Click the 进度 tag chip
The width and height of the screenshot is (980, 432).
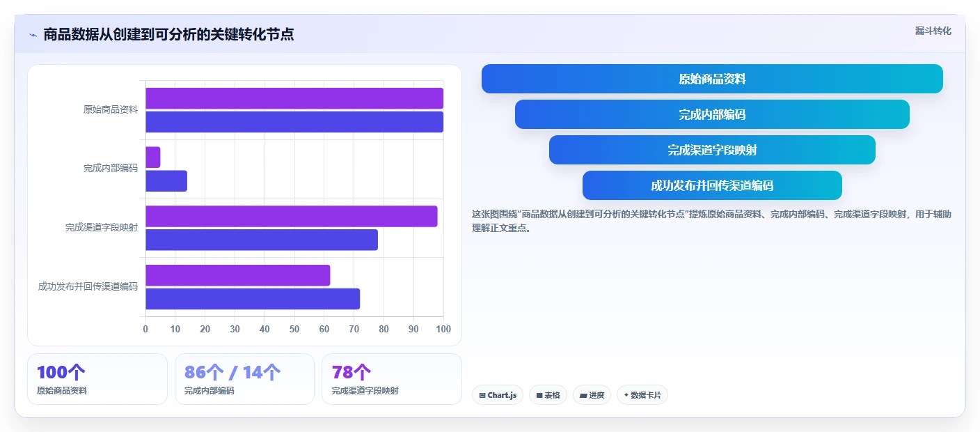[592, 395]
